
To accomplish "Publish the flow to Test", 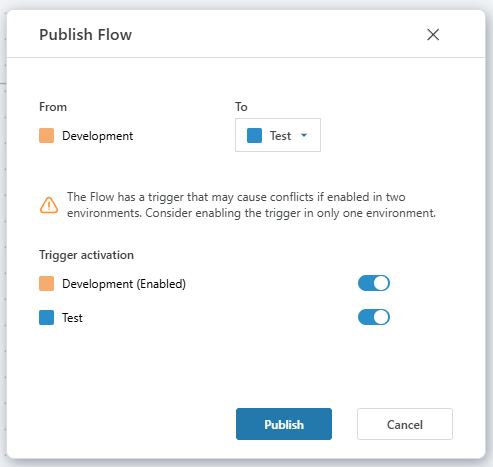I will [284, 424].
